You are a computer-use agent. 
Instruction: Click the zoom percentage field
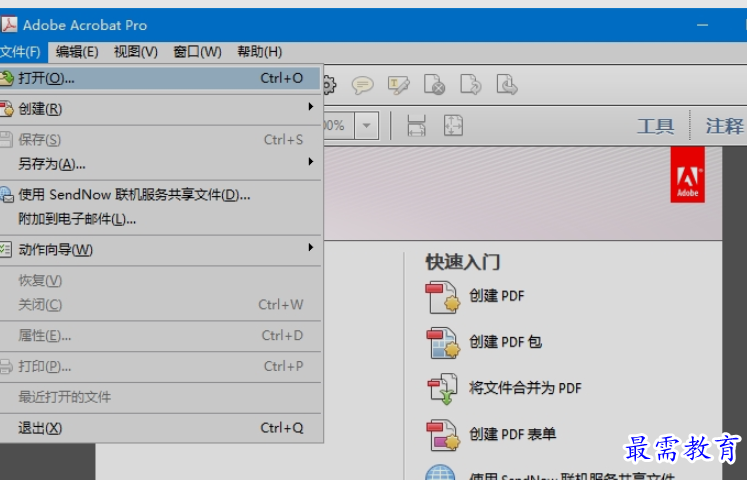tap(338, 126)
